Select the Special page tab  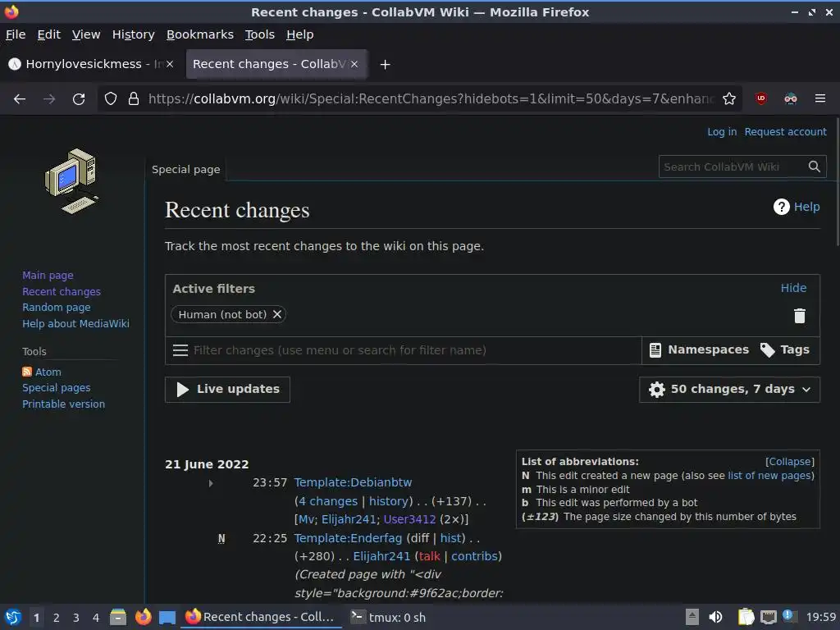pos(186,169)
